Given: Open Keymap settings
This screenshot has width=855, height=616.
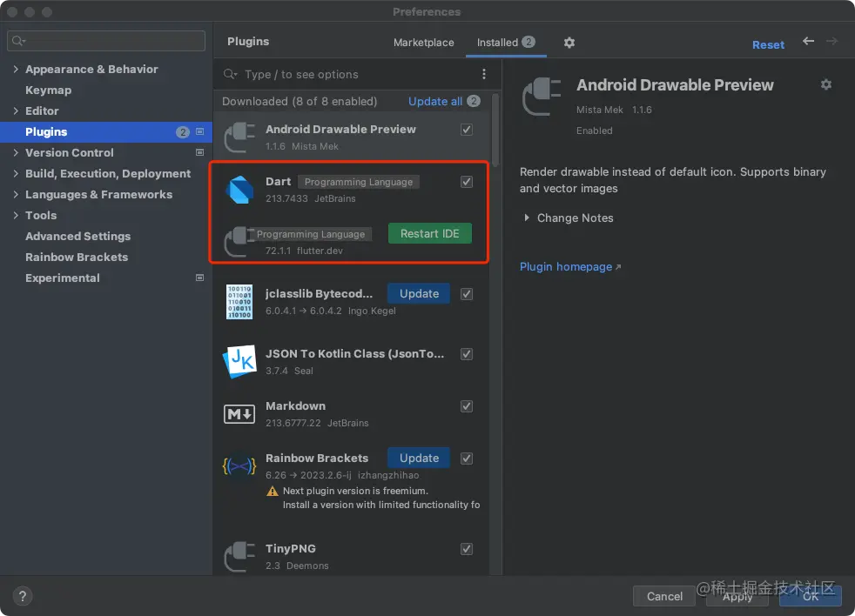Looking at the screenshot, I should (48, 90).
